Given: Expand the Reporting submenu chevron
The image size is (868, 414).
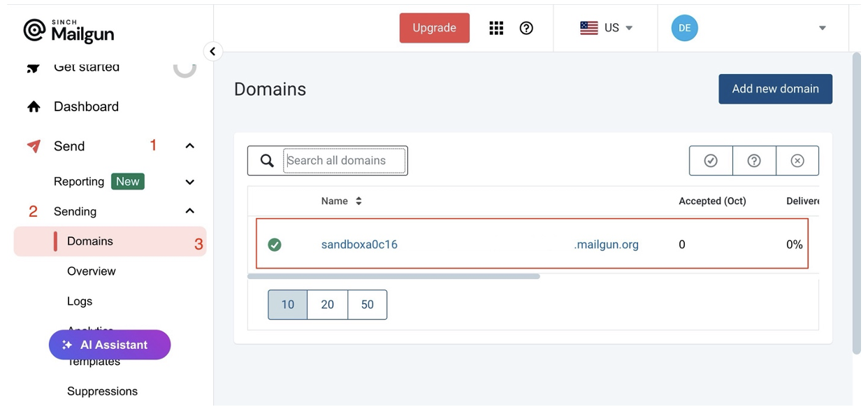Looking at the screenshot, I should (x=189, y=182).
